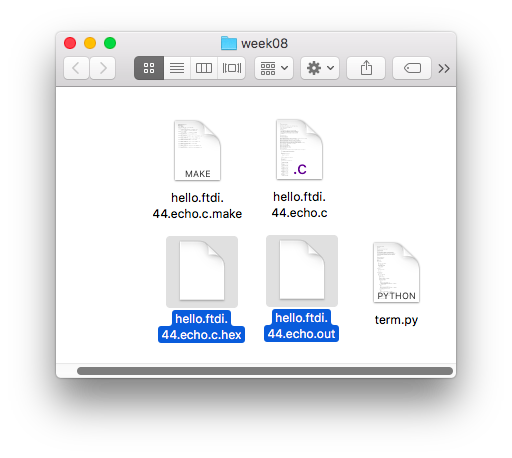Click the week08 window title text
The width and height of the screenshot is (512, 458).
click(264, 43)
